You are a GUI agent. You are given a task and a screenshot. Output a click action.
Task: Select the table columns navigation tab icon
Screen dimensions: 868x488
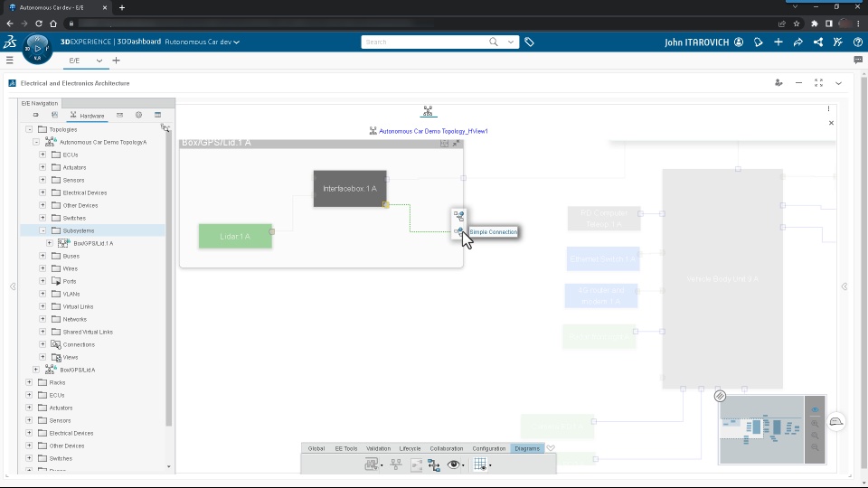(x=157, y=115)
